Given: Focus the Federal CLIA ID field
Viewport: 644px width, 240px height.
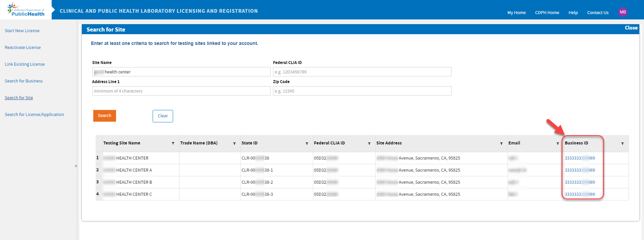Looking at the screenshot, I should point(362,72).
